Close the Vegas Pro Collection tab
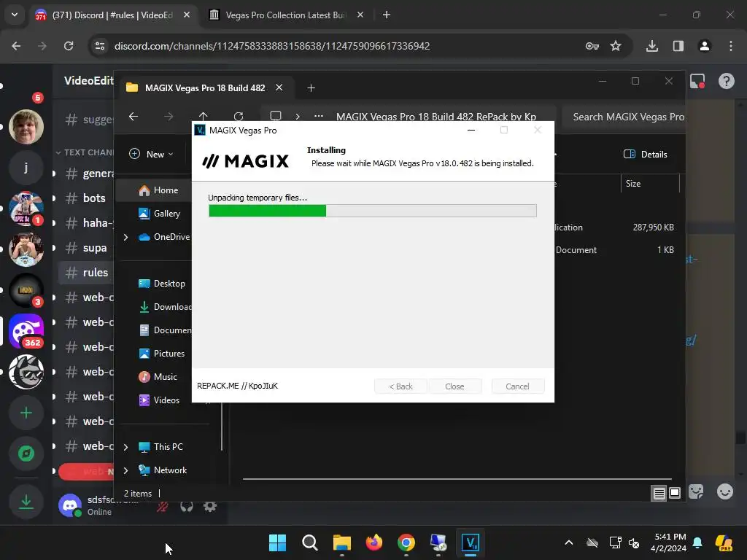Image resolution: width=747 pixels, height=560 pixels. click(360, 15)
